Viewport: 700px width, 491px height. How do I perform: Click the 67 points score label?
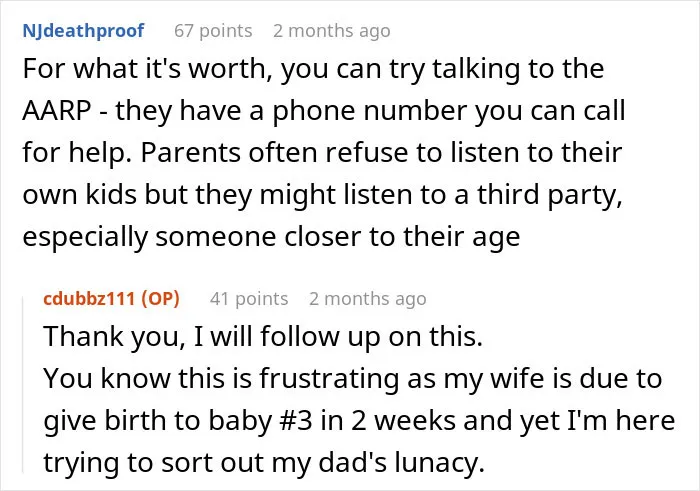[x=213, y=31]
